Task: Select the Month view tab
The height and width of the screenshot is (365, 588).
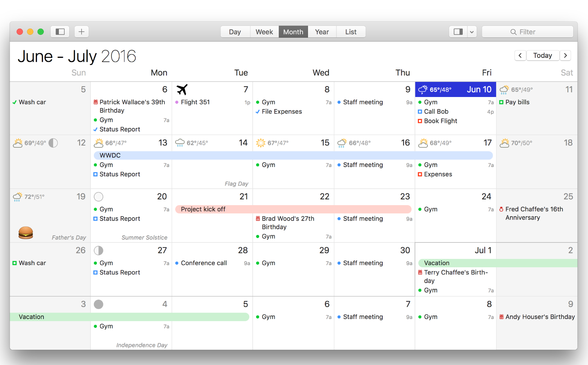Action: tap(293, 32)
